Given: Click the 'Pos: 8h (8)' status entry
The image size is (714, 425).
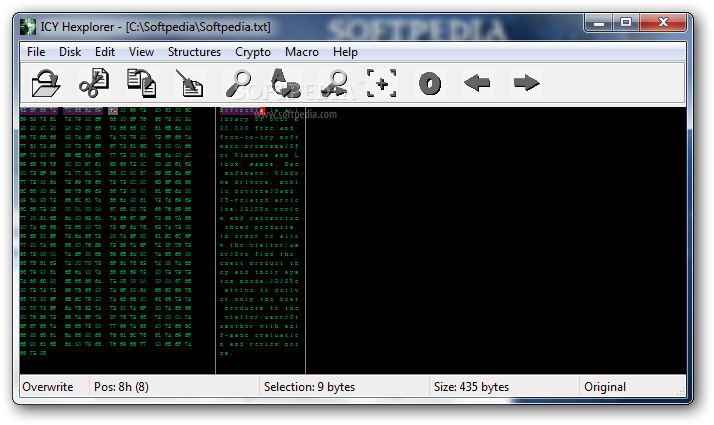Looking at the screenshot, I should (121, 387).
